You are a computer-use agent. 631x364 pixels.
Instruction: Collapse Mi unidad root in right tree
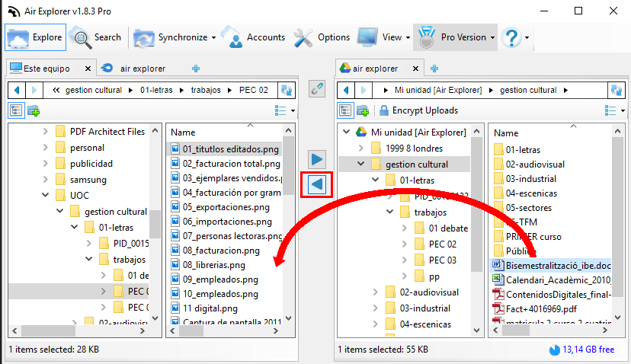click(x=346, y=132)
